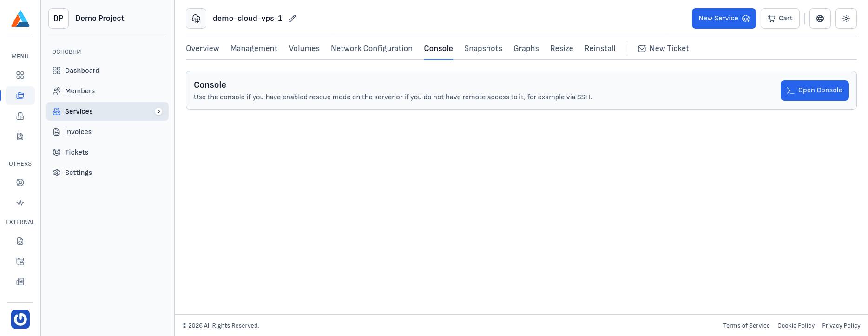Screen dimensions: 868x336
Task: Click the activity pulse icon under Others
Action: point(20,203)
